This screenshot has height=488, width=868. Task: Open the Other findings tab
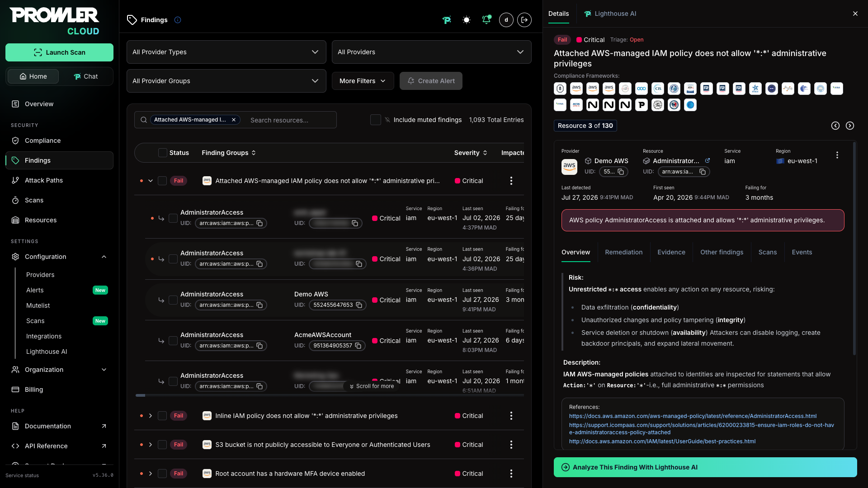pyautogui.click(x=722, y=252)
